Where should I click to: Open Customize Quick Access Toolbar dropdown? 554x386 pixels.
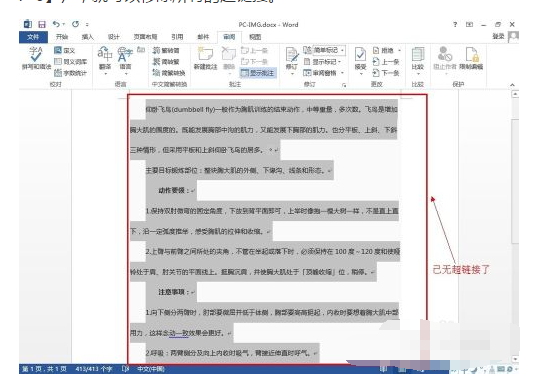(x=87, y=24)
